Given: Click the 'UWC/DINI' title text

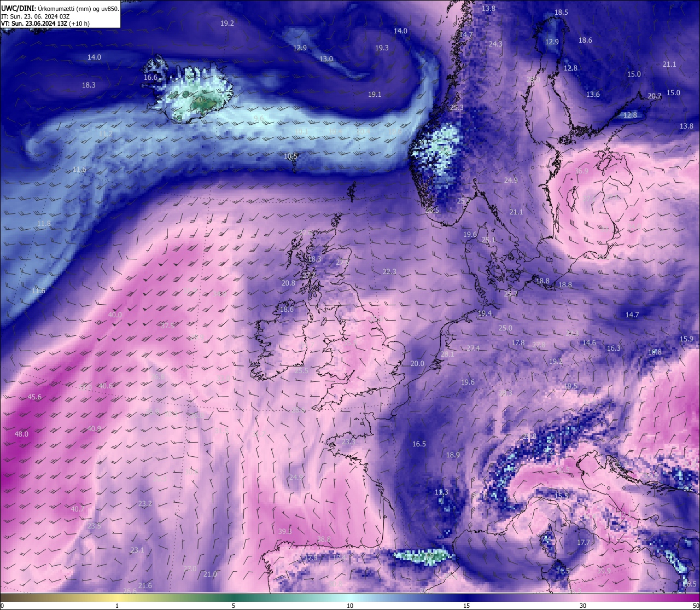Looking at the screenshot, I should (x=18, y=9).
